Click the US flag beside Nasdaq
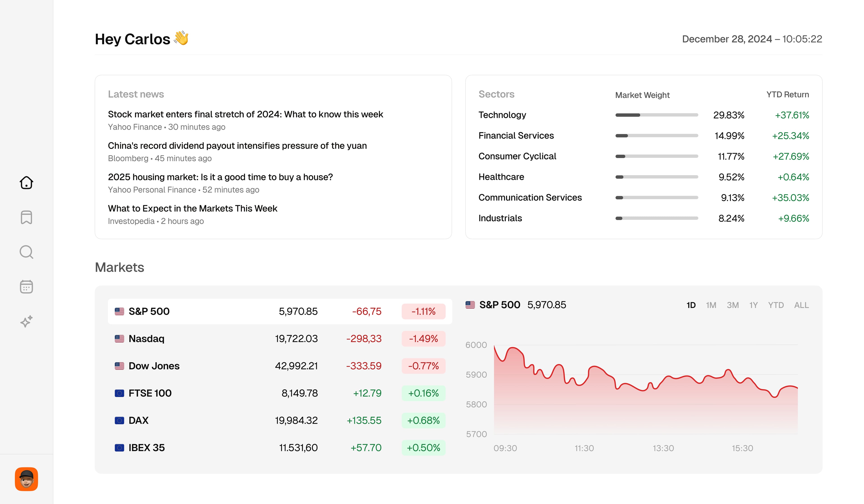 [119, 339]
